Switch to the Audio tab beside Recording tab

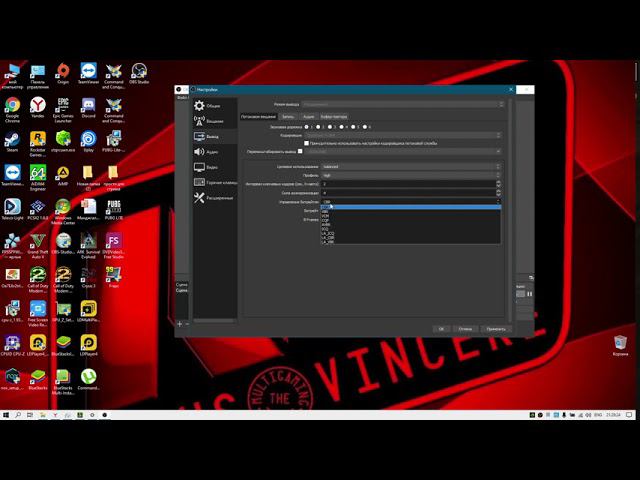click(309, 117)
